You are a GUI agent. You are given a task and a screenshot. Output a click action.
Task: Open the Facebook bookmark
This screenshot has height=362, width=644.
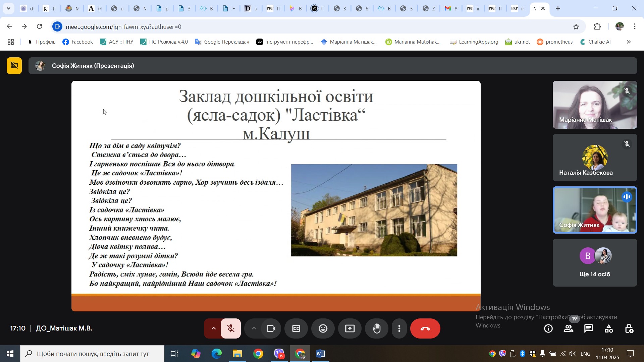[x=78, y=42]
